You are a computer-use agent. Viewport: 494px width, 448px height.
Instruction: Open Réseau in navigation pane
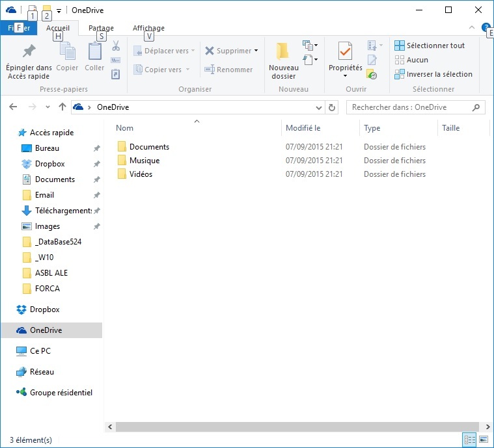pyautogui.click(x=42, y=372)
